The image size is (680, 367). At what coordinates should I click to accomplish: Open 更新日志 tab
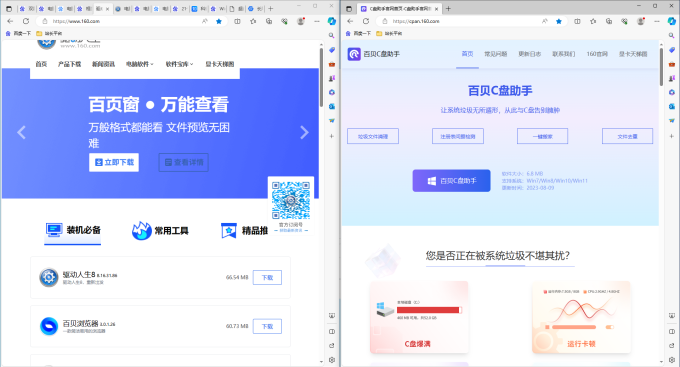(530, 54)
